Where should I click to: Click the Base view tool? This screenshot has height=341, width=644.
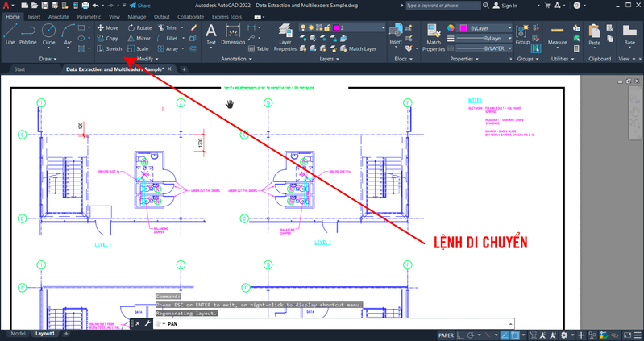tap(629, 35)
